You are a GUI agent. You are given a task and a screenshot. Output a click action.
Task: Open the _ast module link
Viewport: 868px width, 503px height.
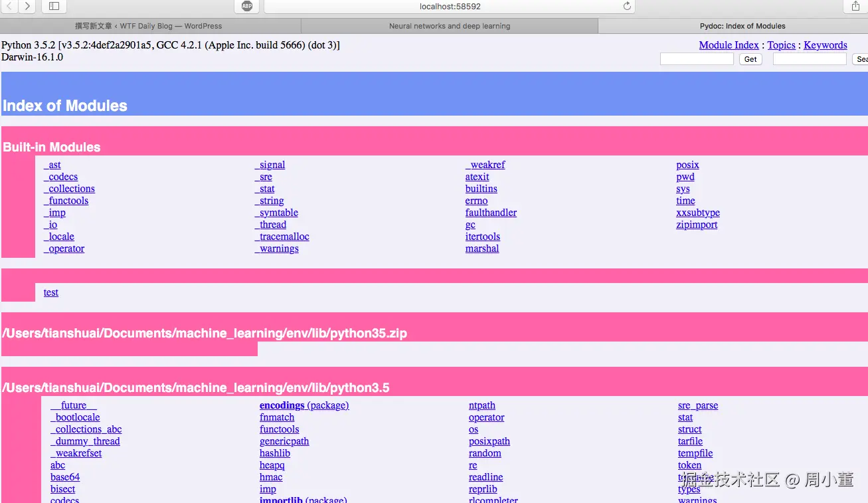pos(52,165)
